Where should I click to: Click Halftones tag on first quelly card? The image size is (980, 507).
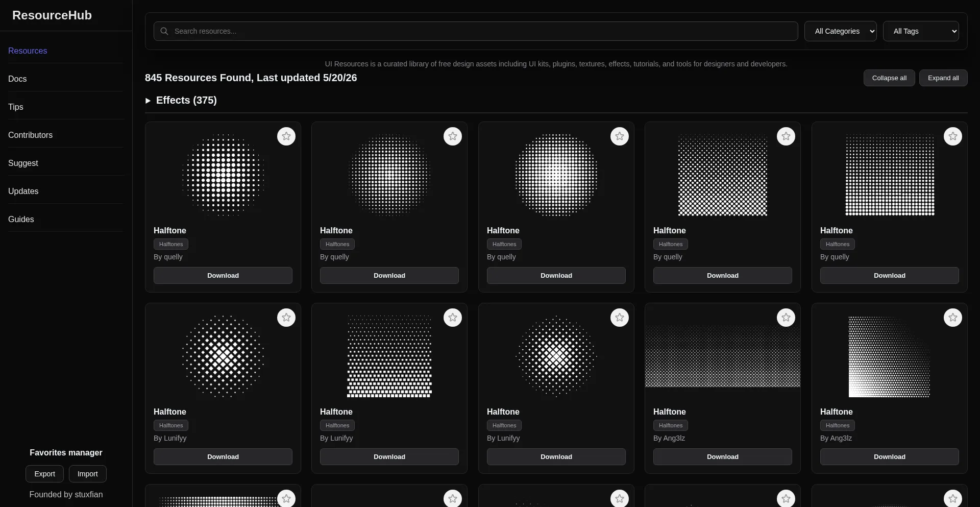coord(171,244)
